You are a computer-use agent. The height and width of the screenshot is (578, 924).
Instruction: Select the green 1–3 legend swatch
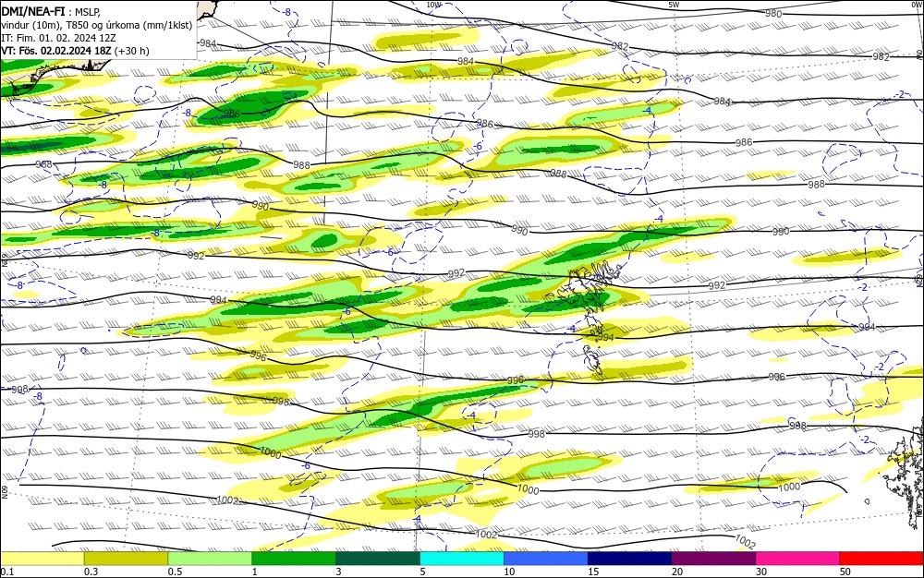294,559
